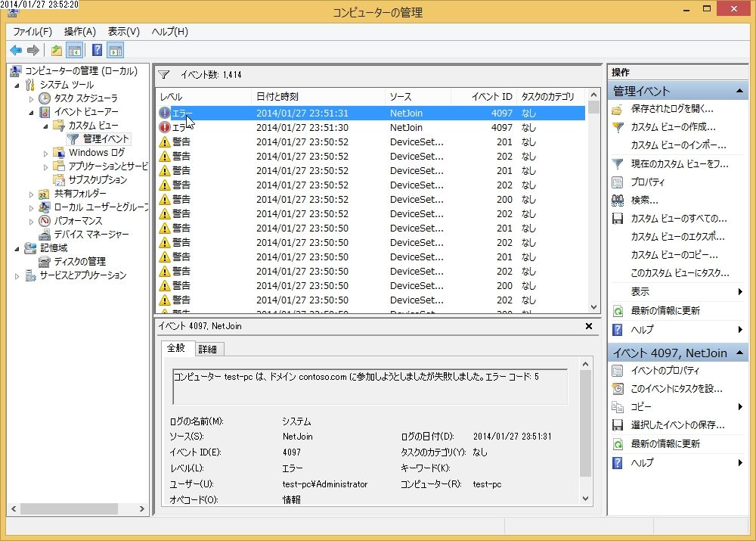Collapse the イベント 4097, NetJoin actions section
The height and width of the screenshot is (541, 756).
tap(739, 353)
